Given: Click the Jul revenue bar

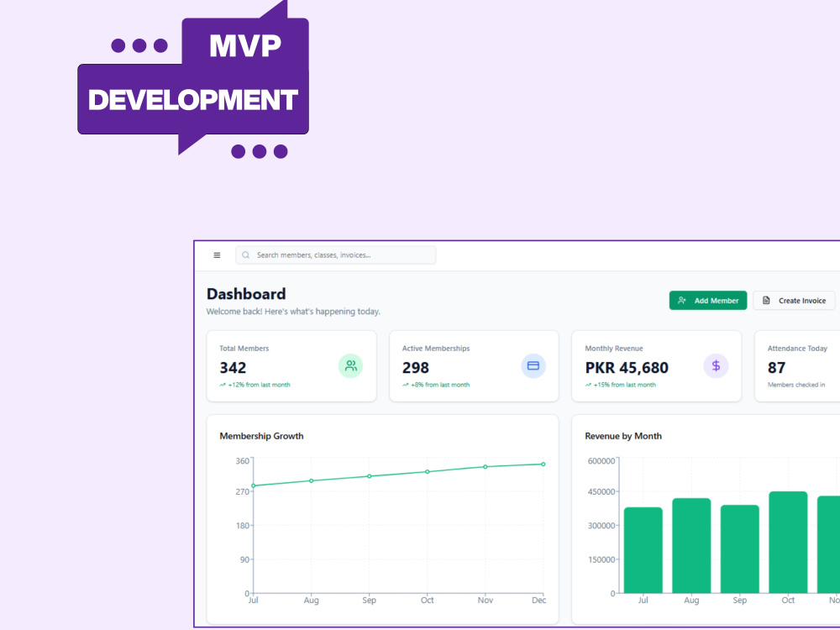Looking at the screenshot, I should click(x=643, y=550).
